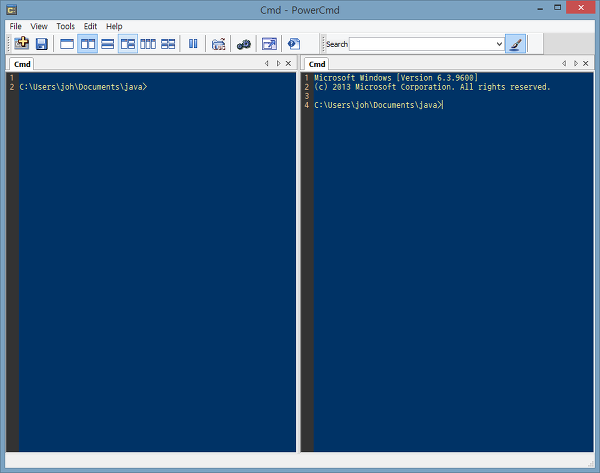Click the Search toolbar grip handle

tap(324, 44)
